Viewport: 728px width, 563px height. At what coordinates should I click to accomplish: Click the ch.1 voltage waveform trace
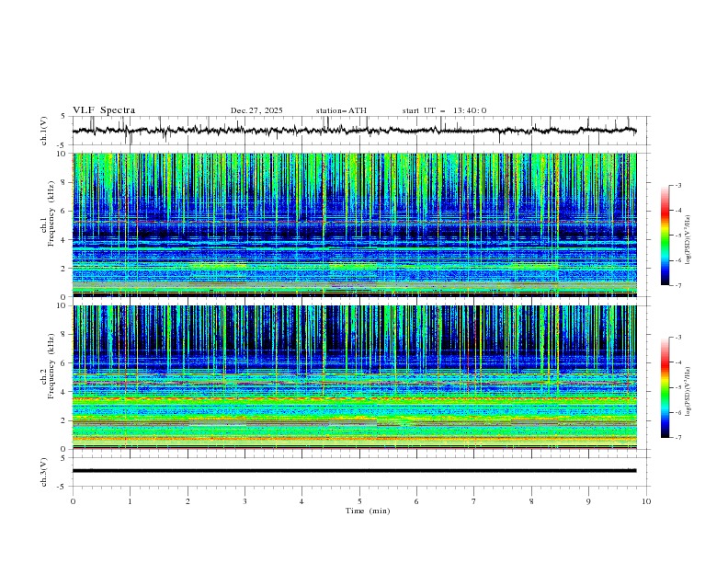point(354,131)
